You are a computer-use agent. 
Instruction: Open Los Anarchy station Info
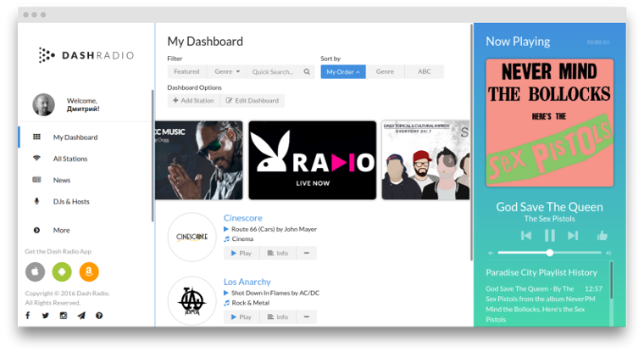(278, 317)
